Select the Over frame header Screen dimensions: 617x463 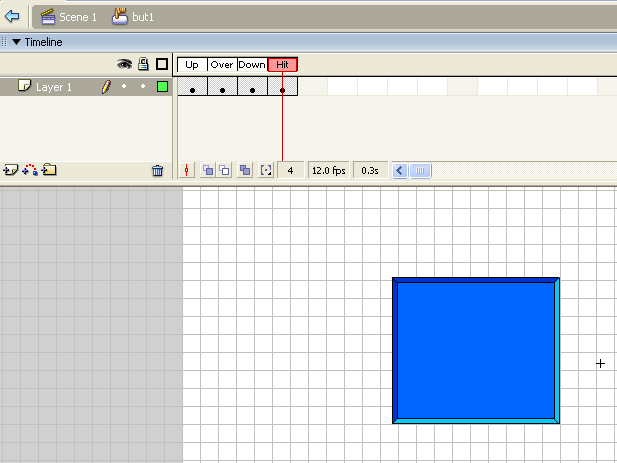pos(222,65)
